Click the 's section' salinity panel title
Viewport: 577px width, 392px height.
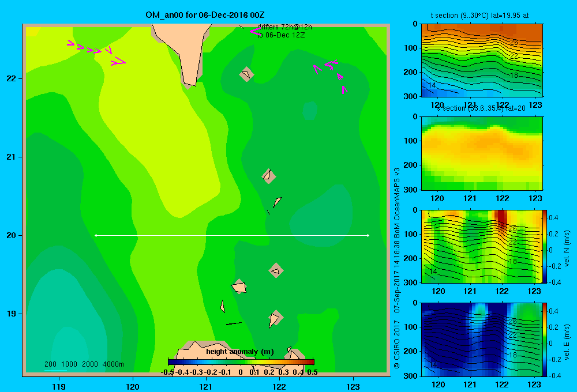(481, 108)
